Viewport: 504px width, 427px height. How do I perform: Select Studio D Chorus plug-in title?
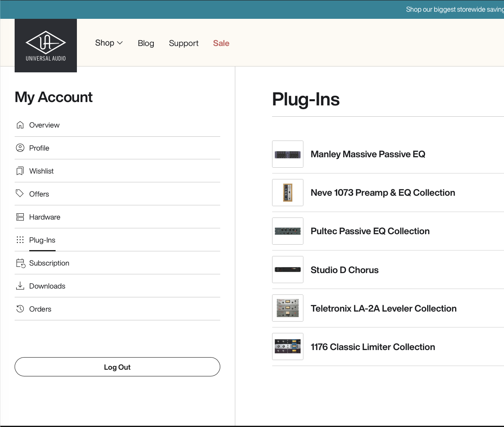(x=344, y=270)
